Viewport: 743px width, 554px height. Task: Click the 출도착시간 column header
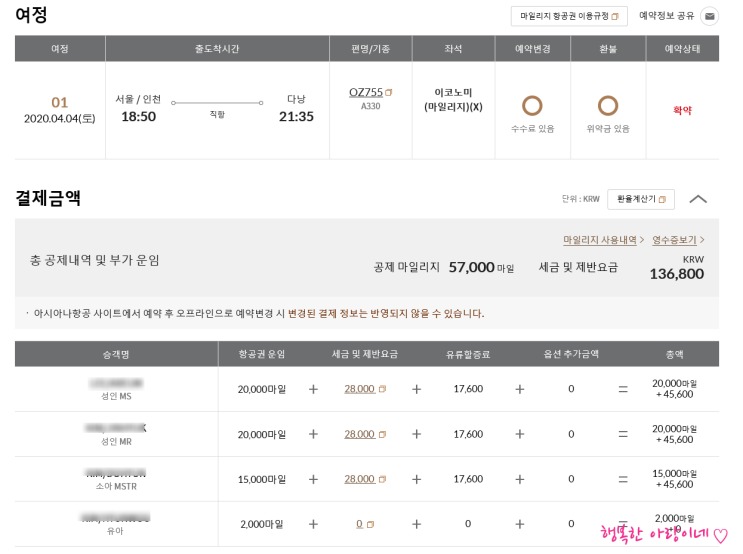pyautogui.click(x=217, y=48)
